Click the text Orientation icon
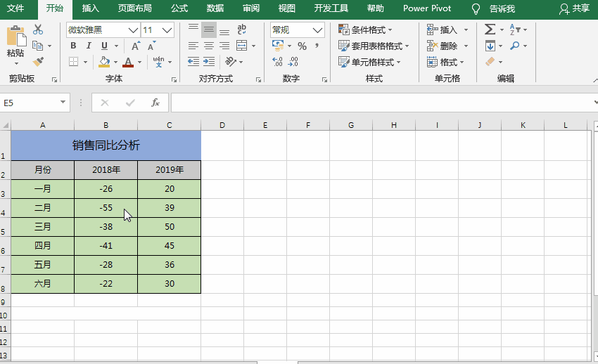The width and height of the screenshot is (598, 364). pos(230,62)
